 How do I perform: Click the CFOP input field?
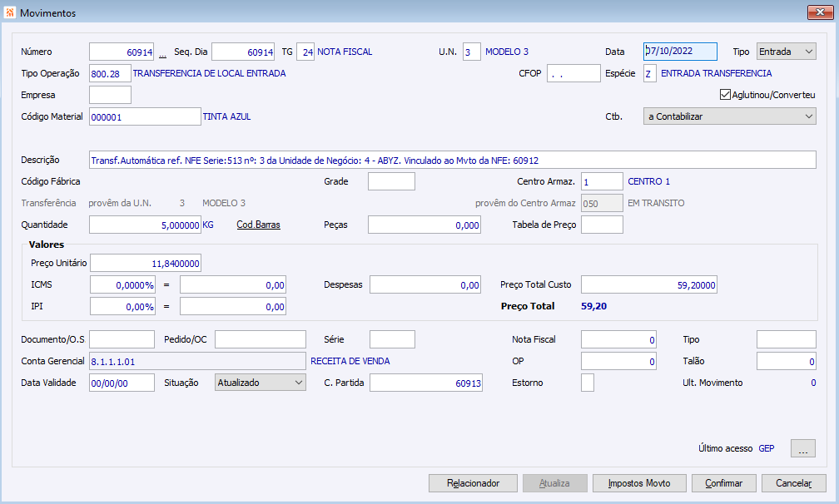[x=573, y=73]
